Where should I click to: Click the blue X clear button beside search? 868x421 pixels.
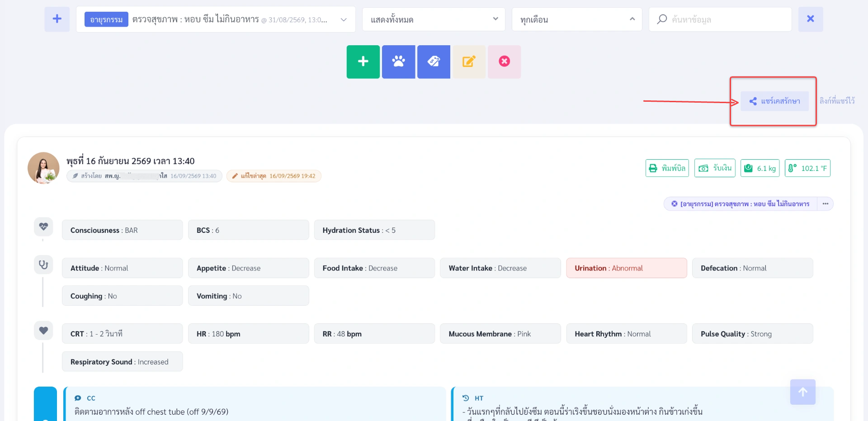pos(811,19)
